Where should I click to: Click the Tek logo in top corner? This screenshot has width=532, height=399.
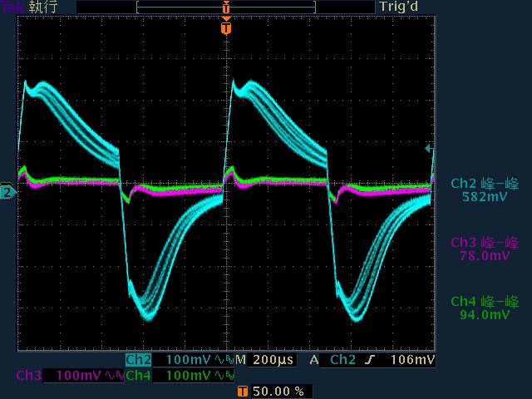pyautogui.click(x=12, y=7)
